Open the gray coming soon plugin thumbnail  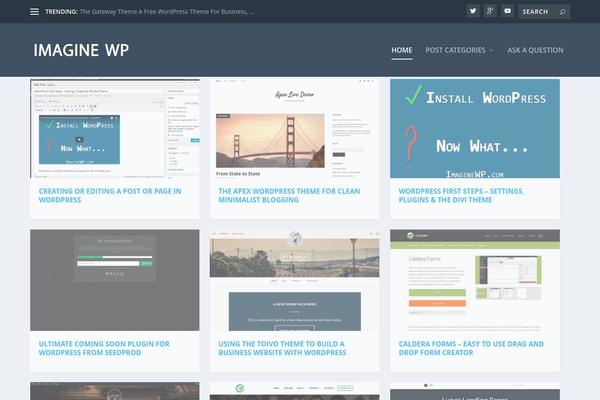click(x=115, y=280)
